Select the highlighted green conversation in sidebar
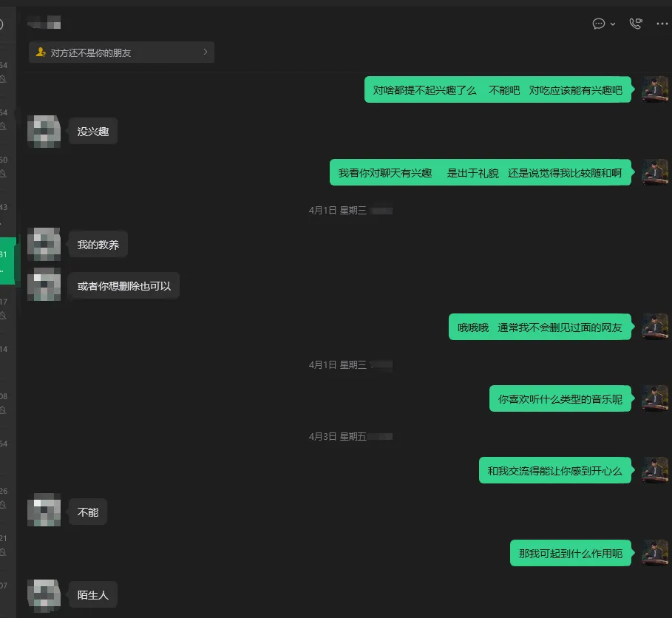 (7, 260)
